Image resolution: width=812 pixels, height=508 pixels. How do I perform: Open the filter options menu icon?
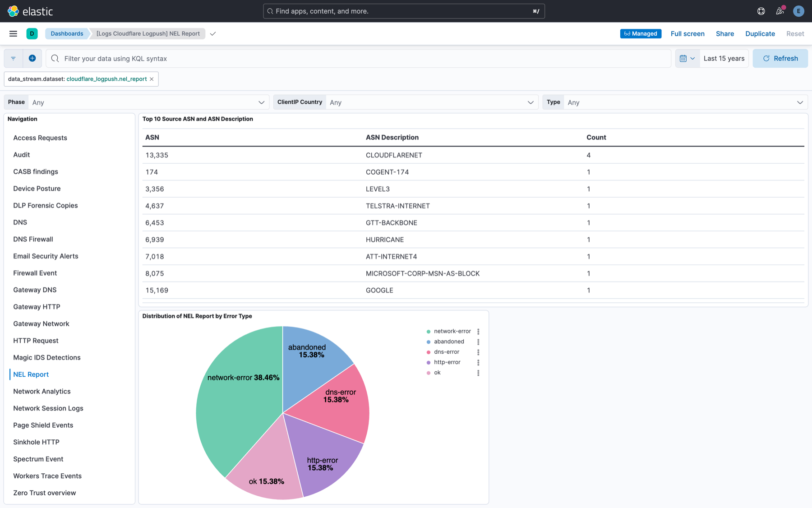point(14,58)
